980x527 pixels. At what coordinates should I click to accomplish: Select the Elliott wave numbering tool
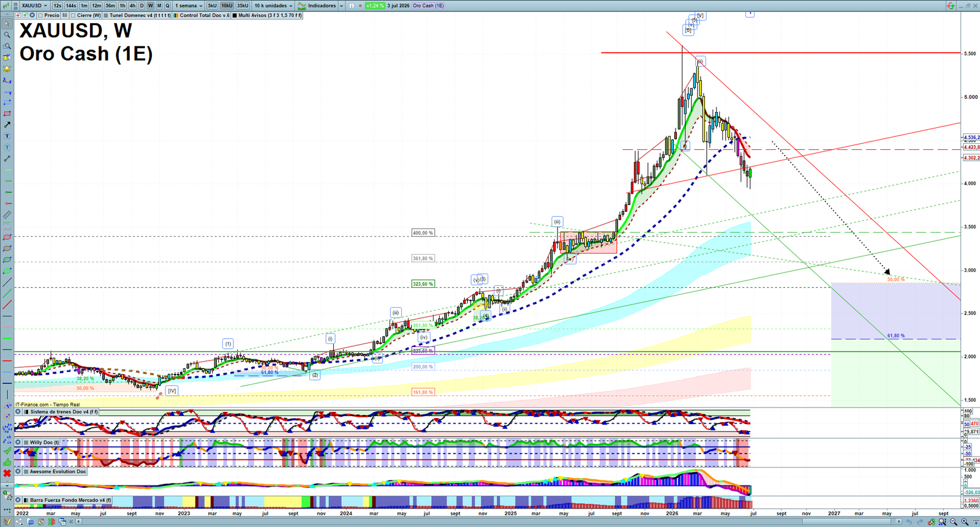coord(7,428)
